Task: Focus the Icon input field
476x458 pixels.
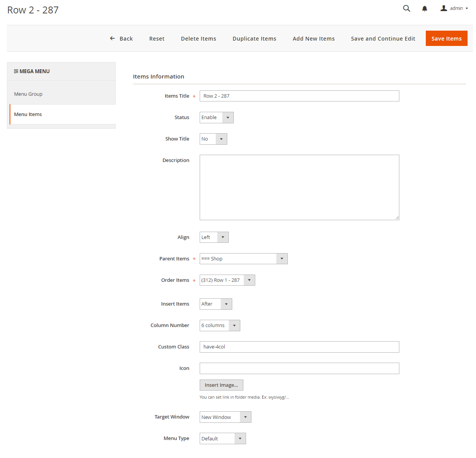Action: [x=299, y=368]
